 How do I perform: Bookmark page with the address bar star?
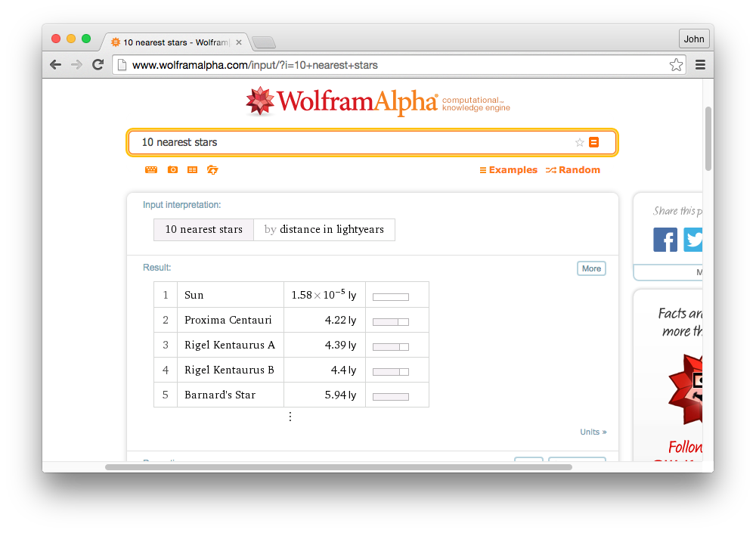coord(676,64)
